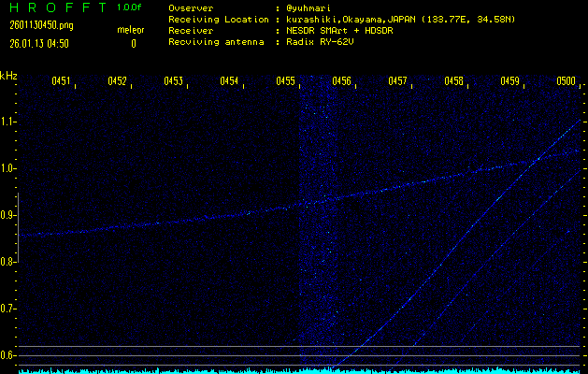Click the 1.1 frequency axis label
The width and height of the screenshot is (588, 374).
point(8,122)
